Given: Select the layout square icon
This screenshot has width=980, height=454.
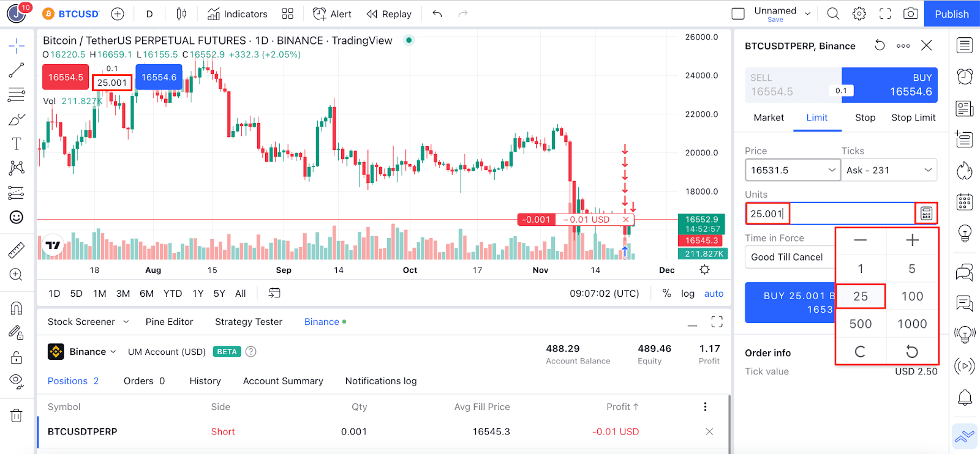Looking at the screenshot, I should point(738,13).
